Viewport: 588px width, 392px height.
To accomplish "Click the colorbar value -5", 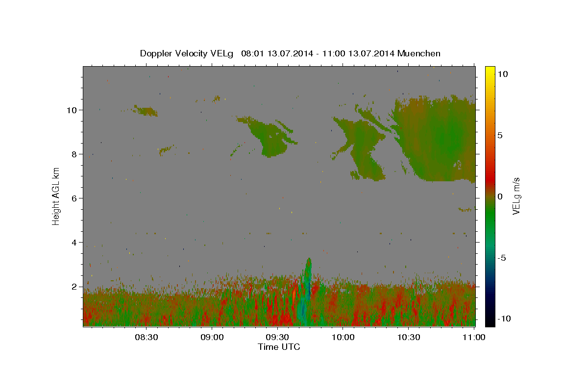I will coord(502,258).
